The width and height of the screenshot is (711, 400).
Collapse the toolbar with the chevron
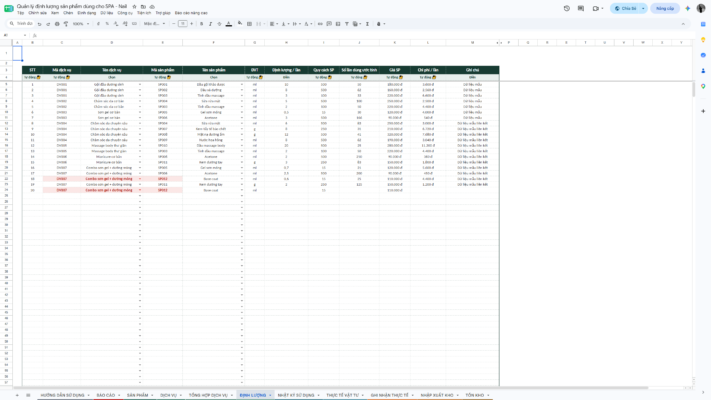click(683, 24)
